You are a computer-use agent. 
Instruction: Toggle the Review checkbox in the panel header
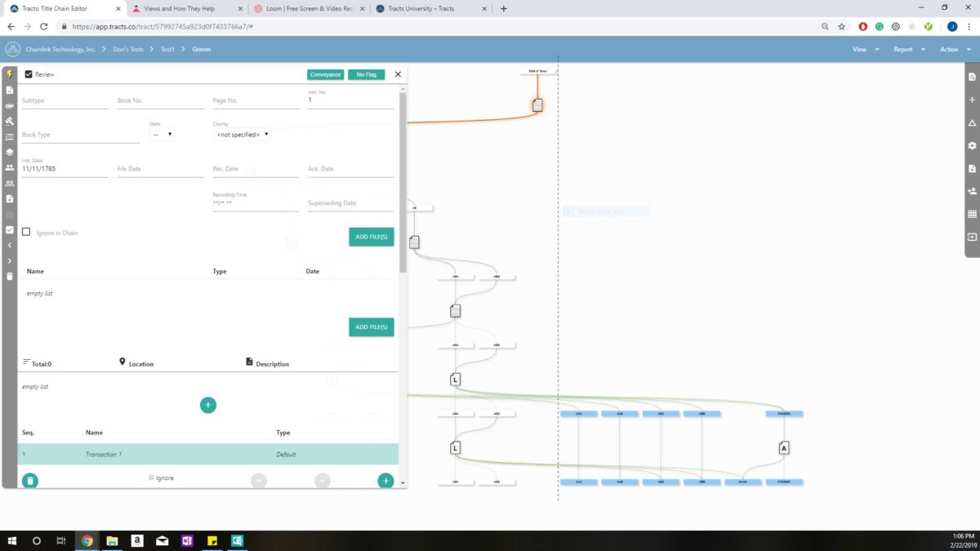[28, 74]
